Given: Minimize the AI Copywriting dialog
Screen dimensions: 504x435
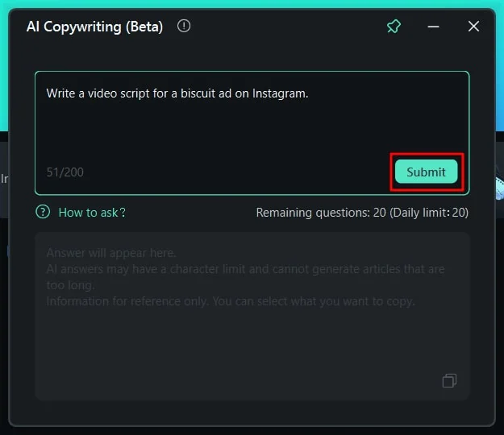Looking at the screenshot, I should point(434,27).
